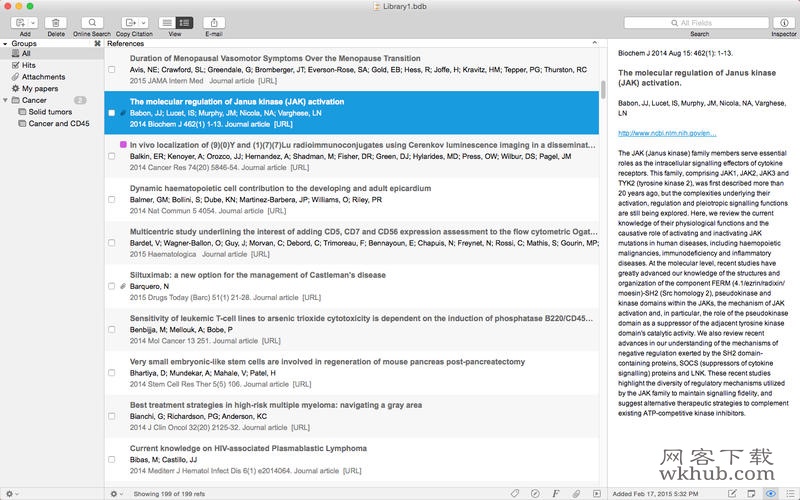Click the list icon in preview footer
This screenshot has width=800, height=500.
click(x=790, y=493)
